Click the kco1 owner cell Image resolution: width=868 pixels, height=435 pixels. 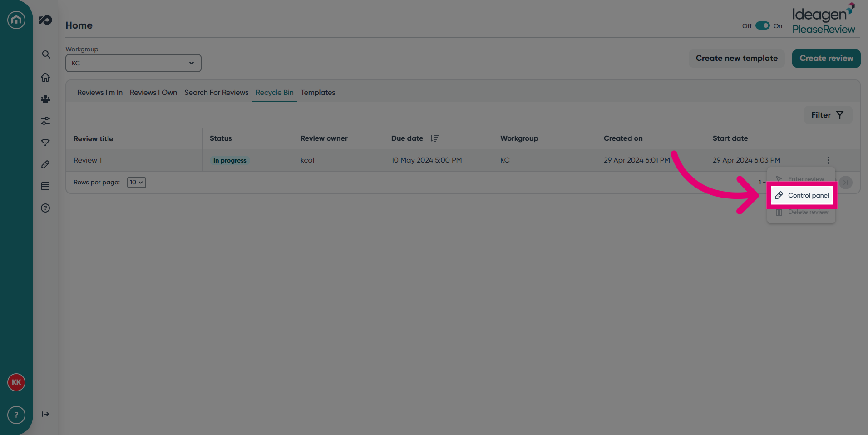point(307,160)
